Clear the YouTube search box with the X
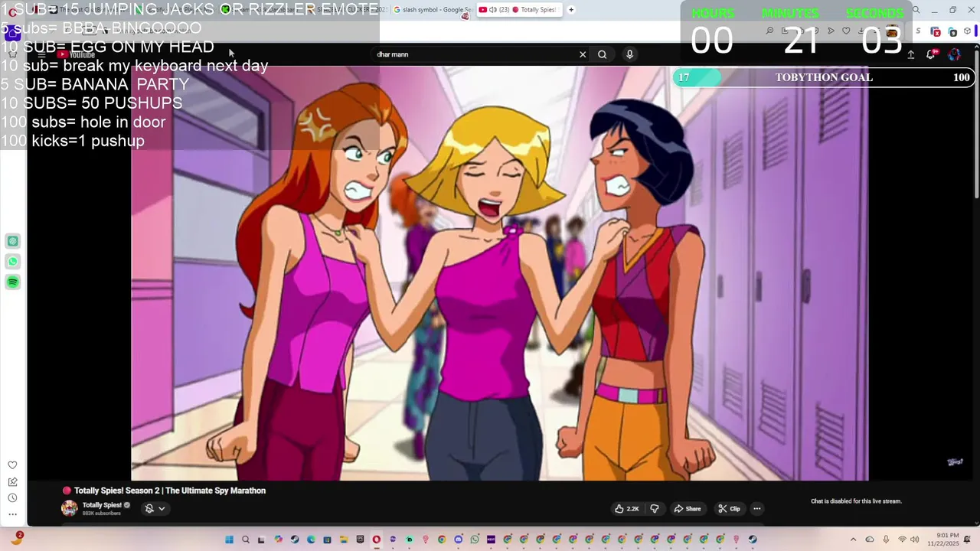 pyautogui.click(x=583, y=54)
